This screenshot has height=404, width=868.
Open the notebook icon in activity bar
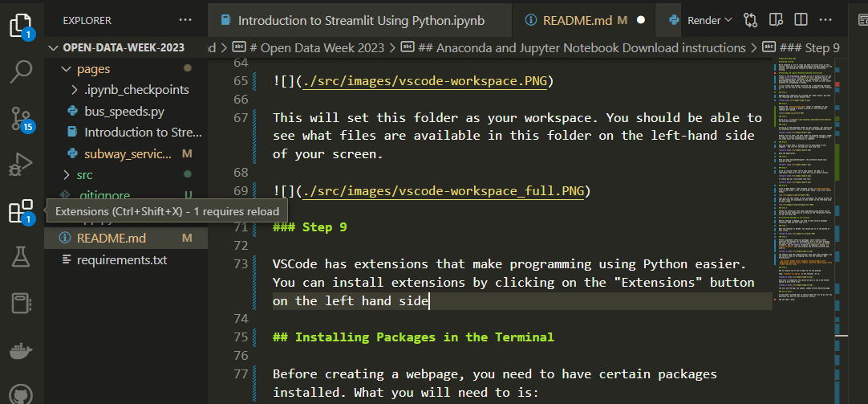(22, 303)
